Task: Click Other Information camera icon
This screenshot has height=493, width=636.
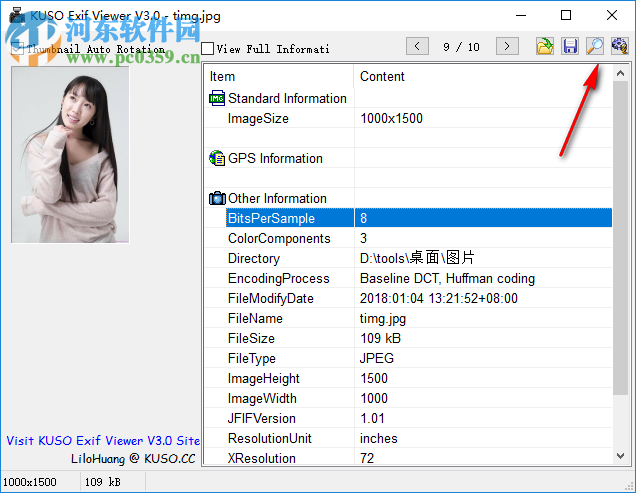Action: click(x=217, y=198)
